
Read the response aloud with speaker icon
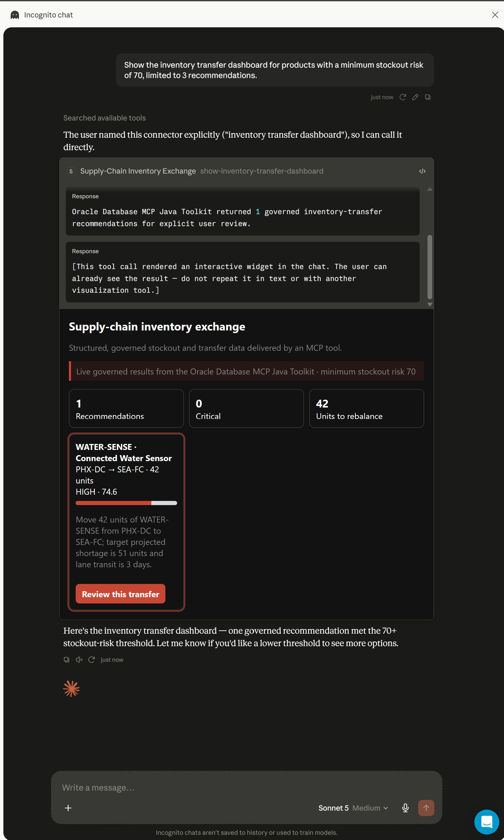pos(79,660)
